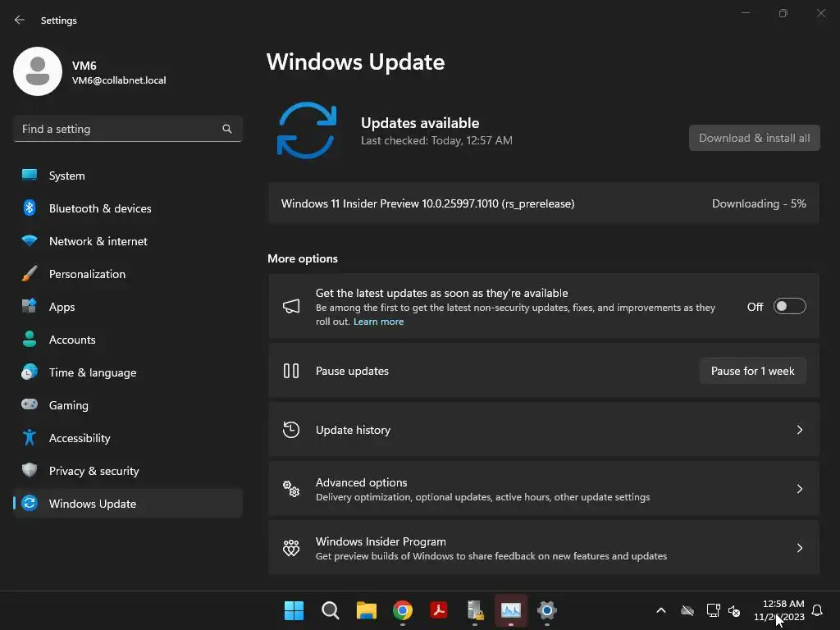This screenshot has width=840, height=630.
Task: Click the Personalization paintbrush icon
Action: point(30,274)
